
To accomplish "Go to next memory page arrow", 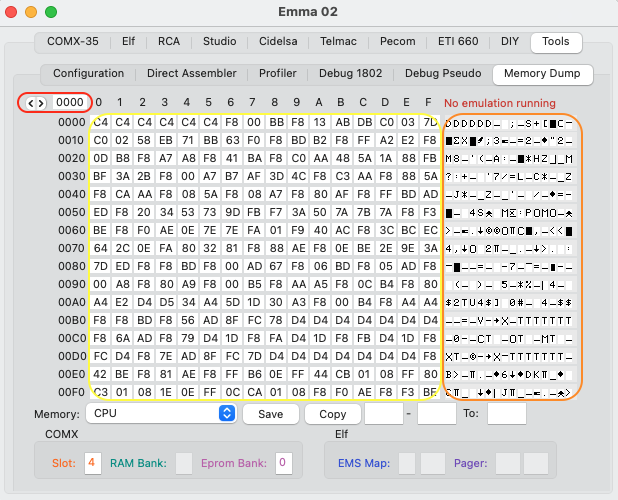I will click(41, 103).
